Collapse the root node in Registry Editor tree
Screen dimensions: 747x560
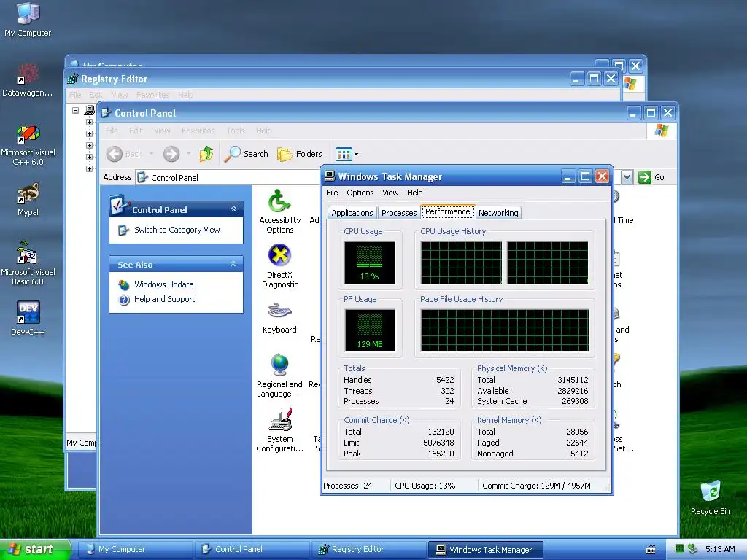click(75, 111)
